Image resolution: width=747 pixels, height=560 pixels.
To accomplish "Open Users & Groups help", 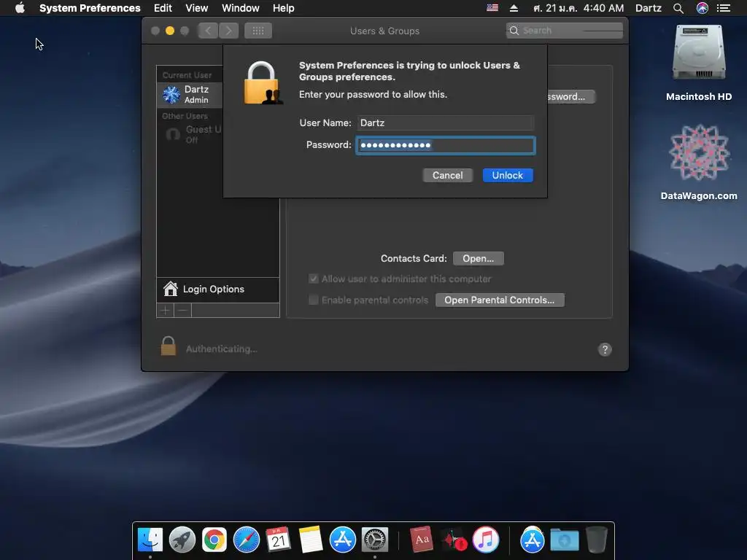I will click(x=605, y=349).
